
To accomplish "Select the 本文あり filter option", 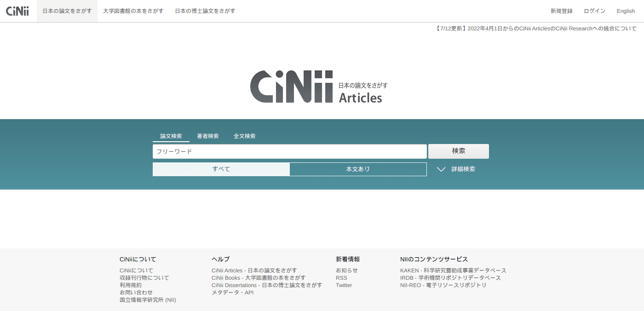I will pos(358,169).
